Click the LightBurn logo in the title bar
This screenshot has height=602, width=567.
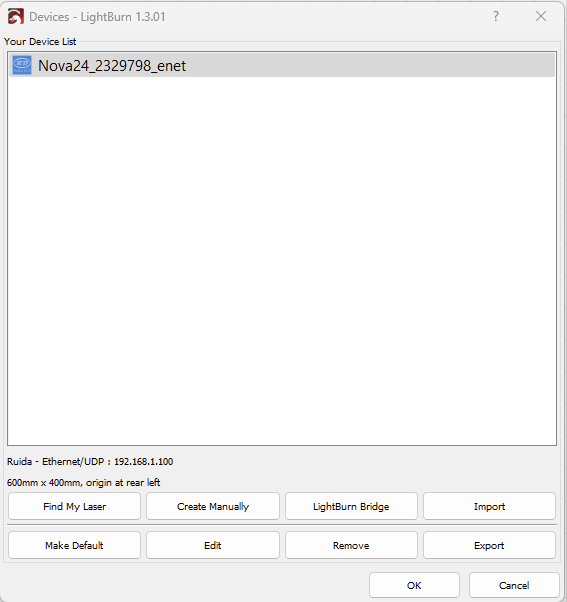(x=16, y=17)
